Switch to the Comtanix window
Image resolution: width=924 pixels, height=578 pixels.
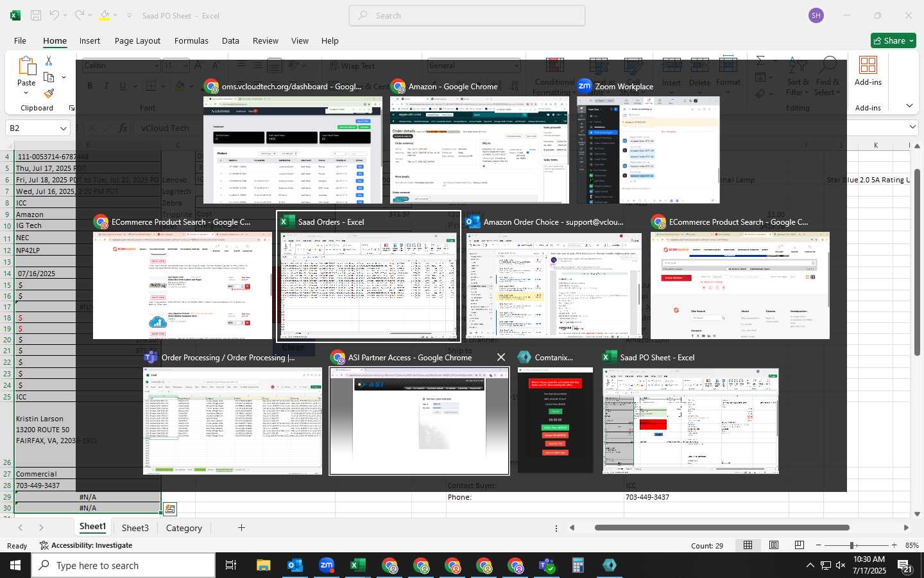pos(555,421)
